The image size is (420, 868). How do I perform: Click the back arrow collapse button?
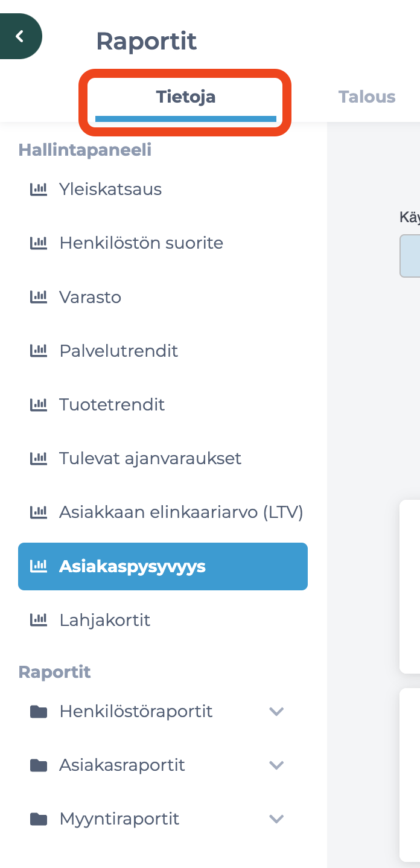pyautogui.click(x=20, y=36)
